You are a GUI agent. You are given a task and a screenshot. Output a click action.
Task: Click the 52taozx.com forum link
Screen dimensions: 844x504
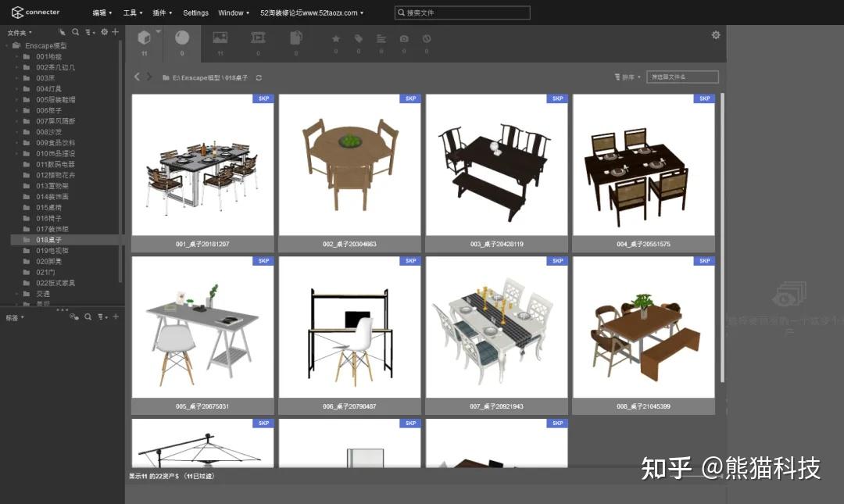click(x=311, y=13)
